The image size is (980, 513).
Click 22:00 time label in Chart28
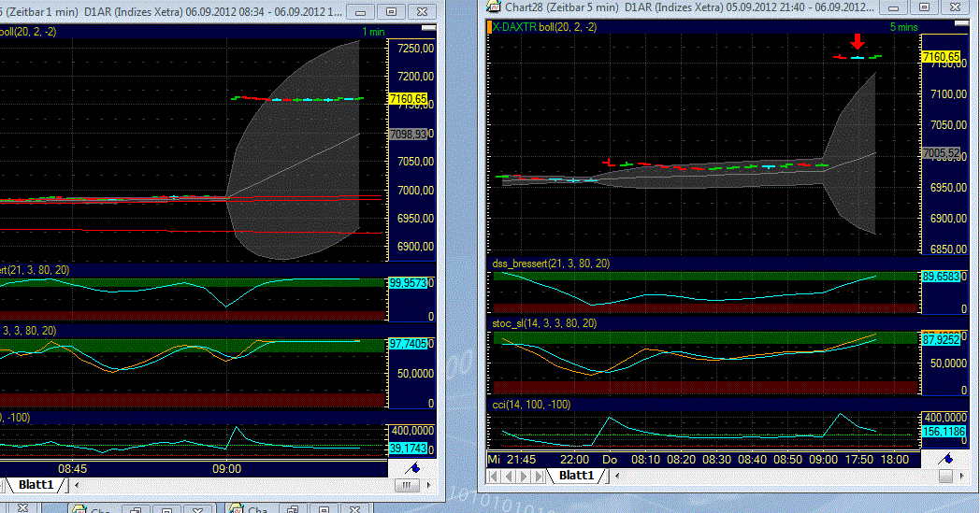click(574, 459)
